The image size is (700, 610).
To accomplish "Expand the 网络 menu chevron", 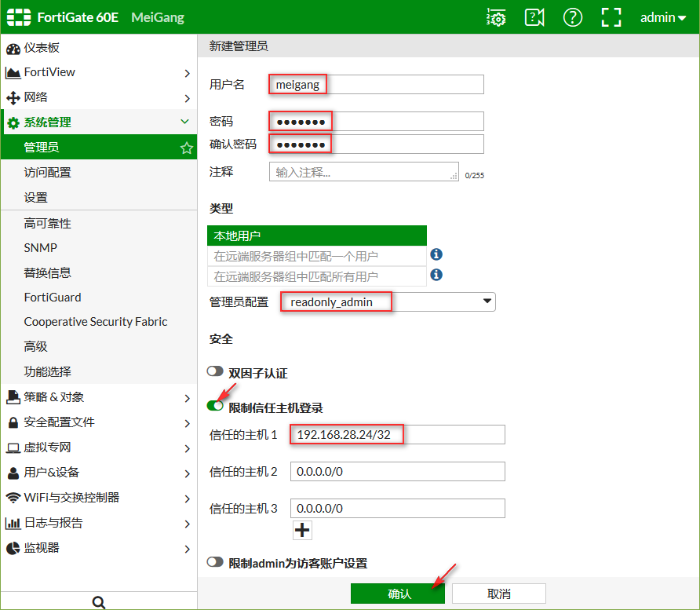I will (x=188, y=98).
